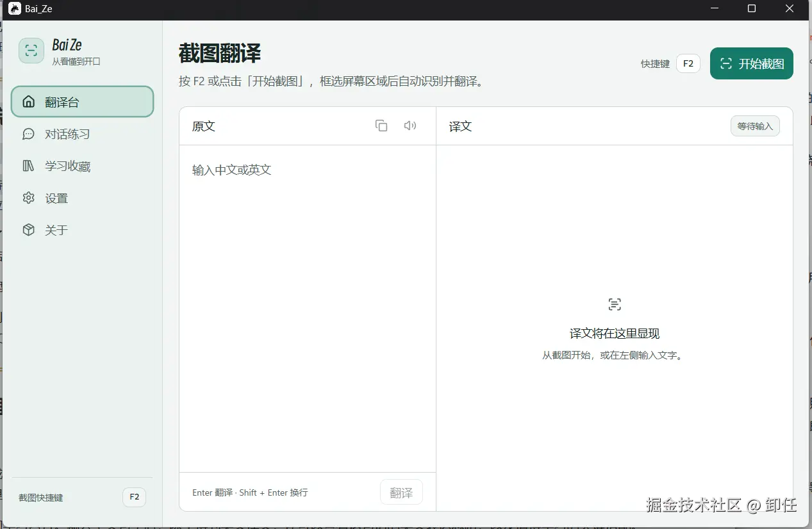Click the 截图快捷键 label in sidebar footer
Image resolution: width=812 pixels, height=529 pixels.
tap(41, 498)
